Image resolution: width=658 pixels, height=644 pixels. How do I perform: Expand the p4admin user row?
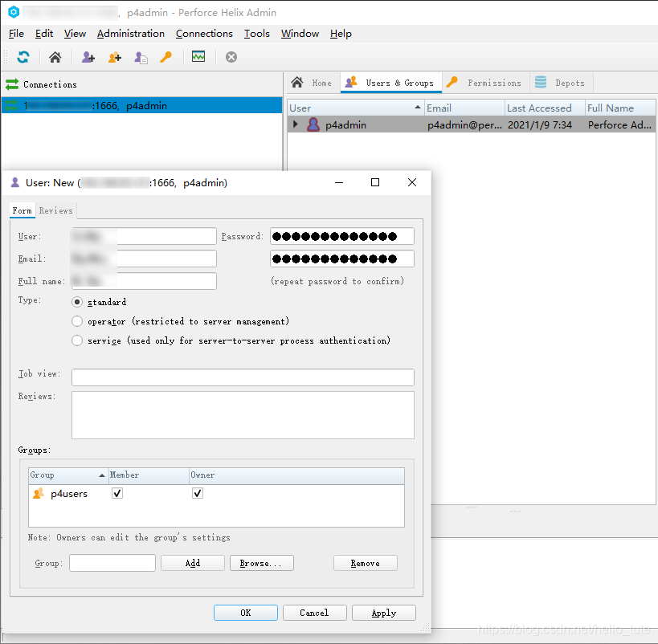(296, 124)
